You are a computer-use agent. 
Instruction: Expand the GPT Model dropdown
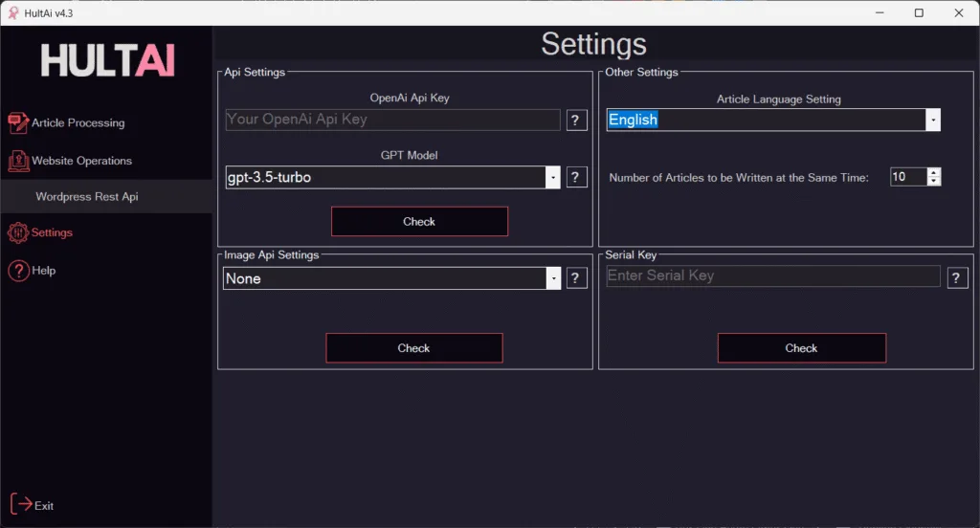(x=553, y=178)
